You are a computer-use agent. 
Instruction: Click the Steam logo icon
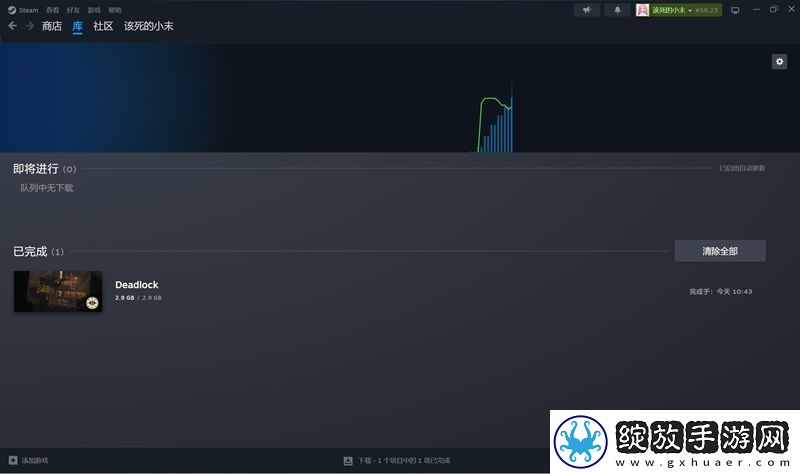pyautogui.click(x=12, y=10)
